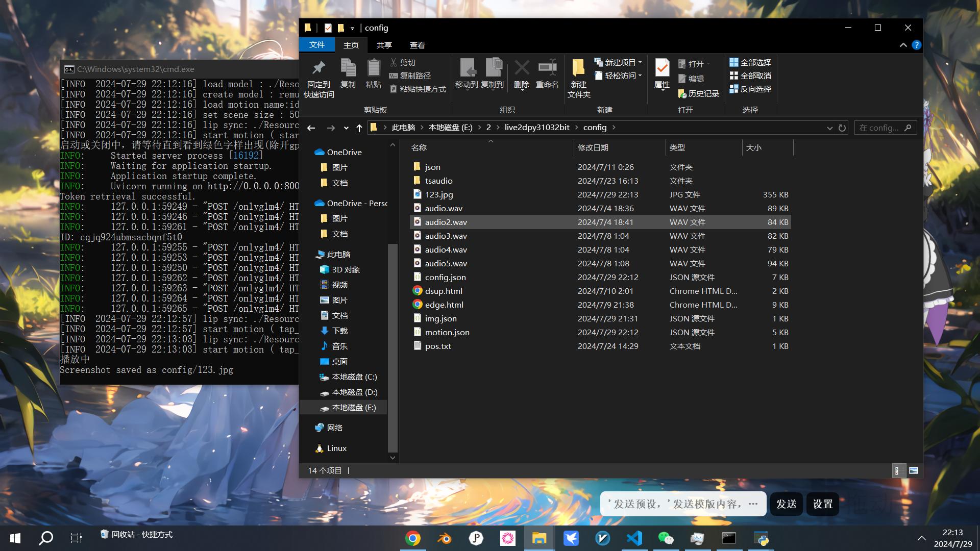Click the 设置 button

point(823,504)
